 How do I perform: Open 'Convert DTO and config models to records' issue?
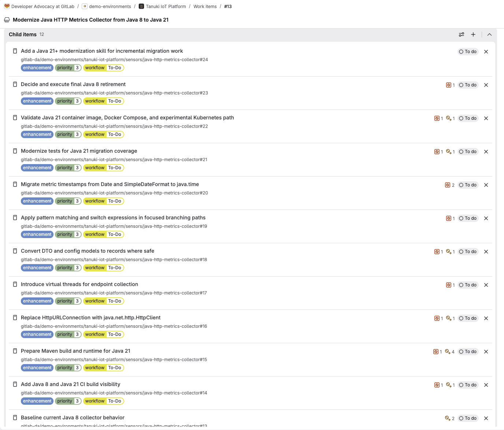[88, 251]
